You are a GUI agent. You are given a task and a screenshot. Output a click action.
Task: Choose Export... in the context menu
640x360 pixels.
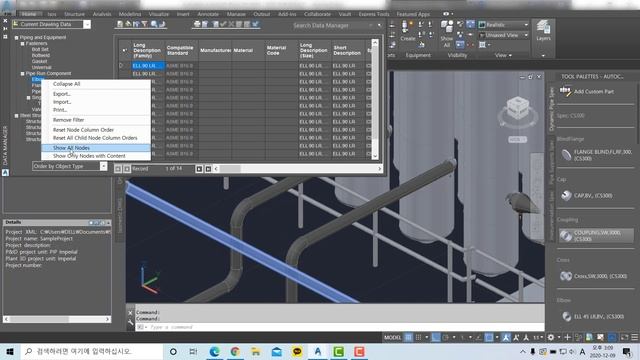tap(96, 94)
